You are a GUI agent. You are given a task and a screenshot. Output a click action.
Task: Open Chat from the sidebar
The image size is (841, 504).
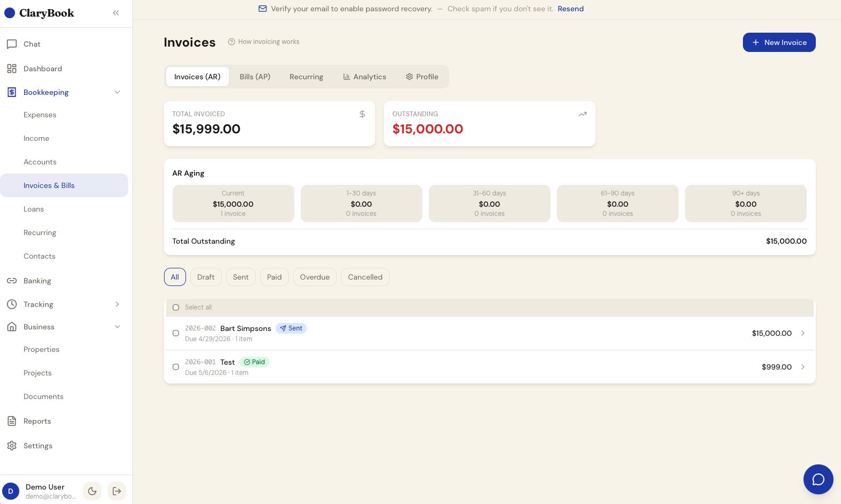tap(32, 44)
